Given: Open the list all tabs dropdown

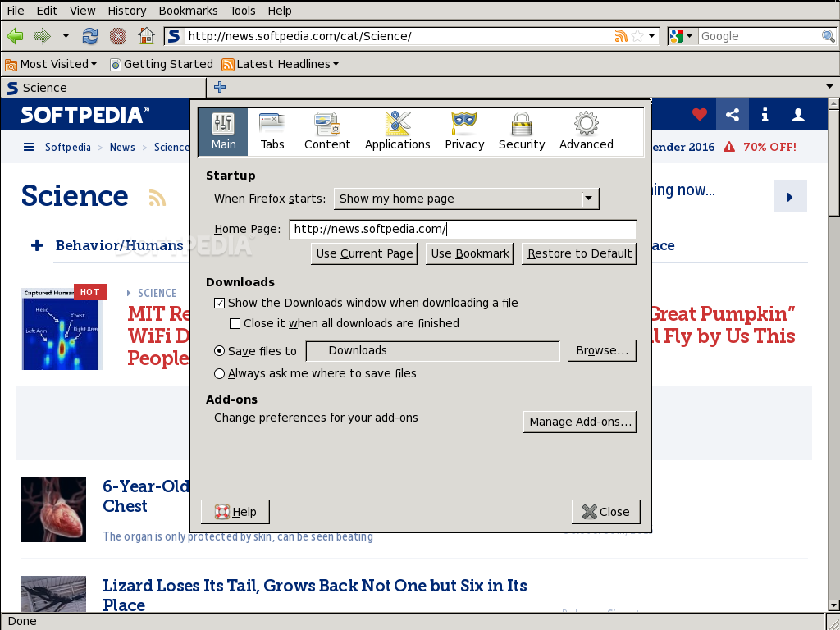Looking at the screenshot, I should point(829,86).
